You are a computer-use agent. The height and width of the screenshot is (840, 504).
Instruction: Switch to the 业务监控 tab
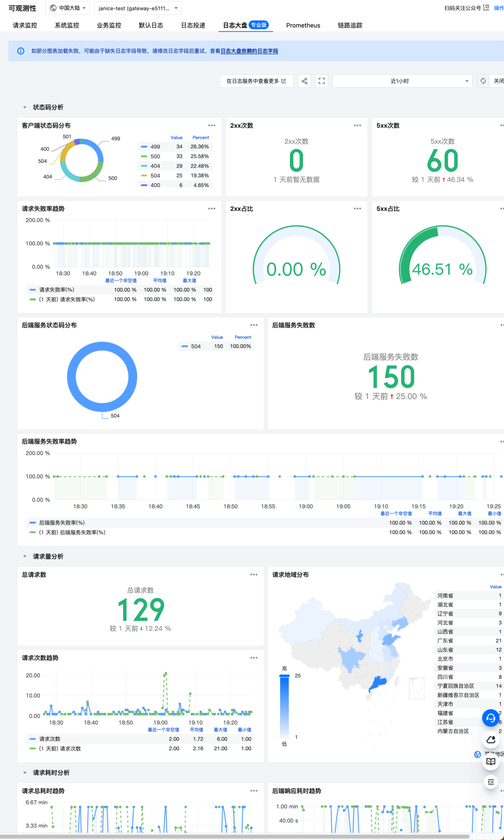point(109,25)
